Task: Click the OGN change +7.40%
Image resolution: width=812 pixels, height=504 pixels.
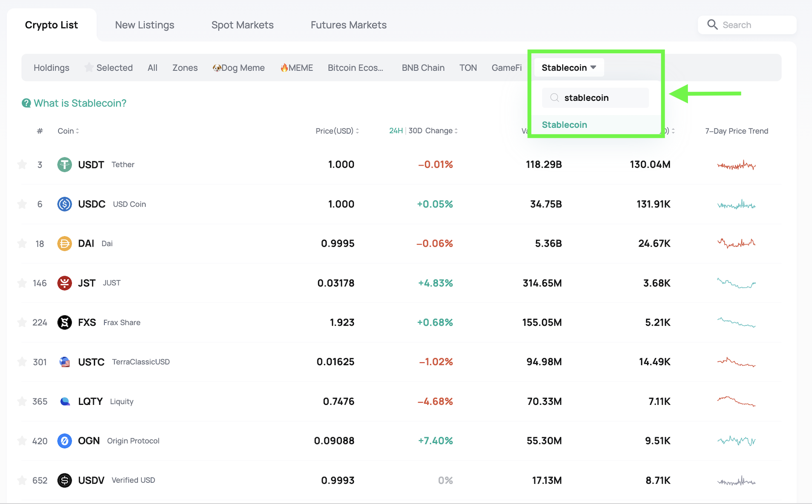Action: 435,441
